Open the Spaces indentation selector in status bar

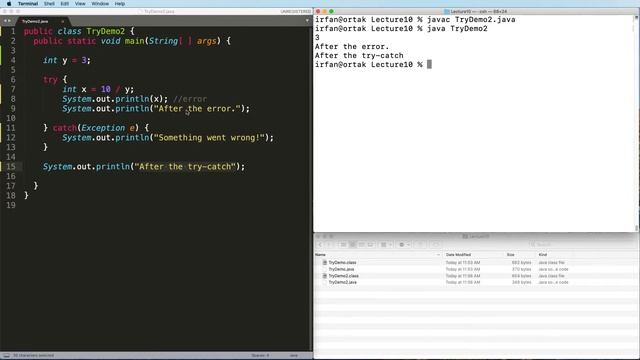[x=260, y=356]
